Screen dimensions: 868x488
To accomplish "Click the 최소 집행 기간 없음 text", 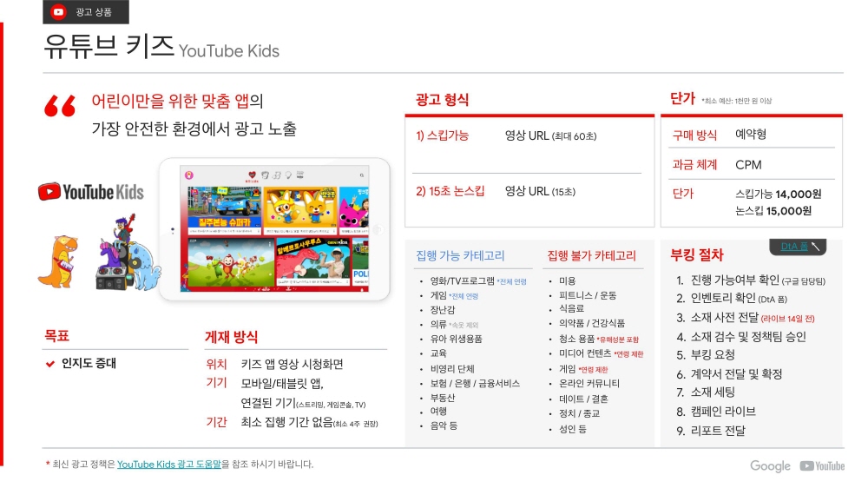I will click(286, 422).
